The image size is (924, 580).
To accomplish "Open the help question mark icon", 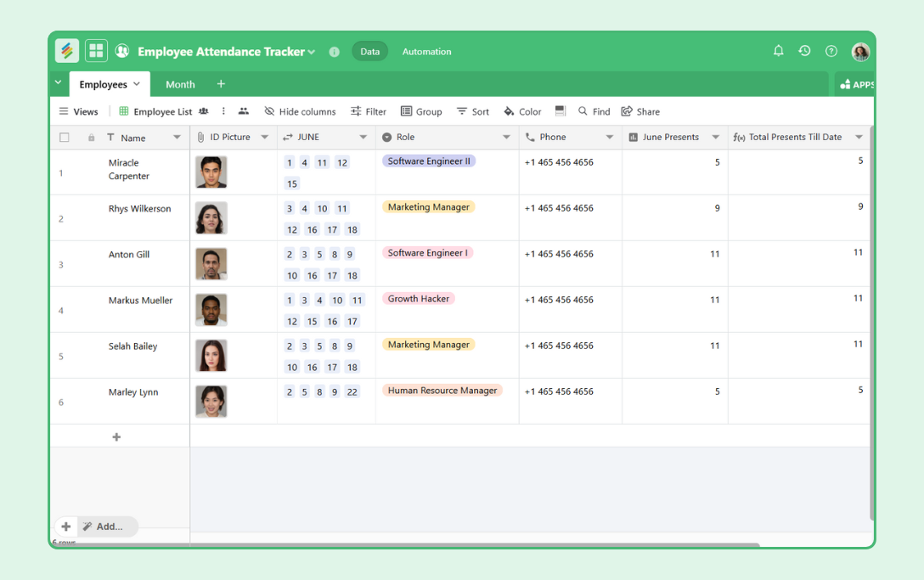I will (831, 51).
